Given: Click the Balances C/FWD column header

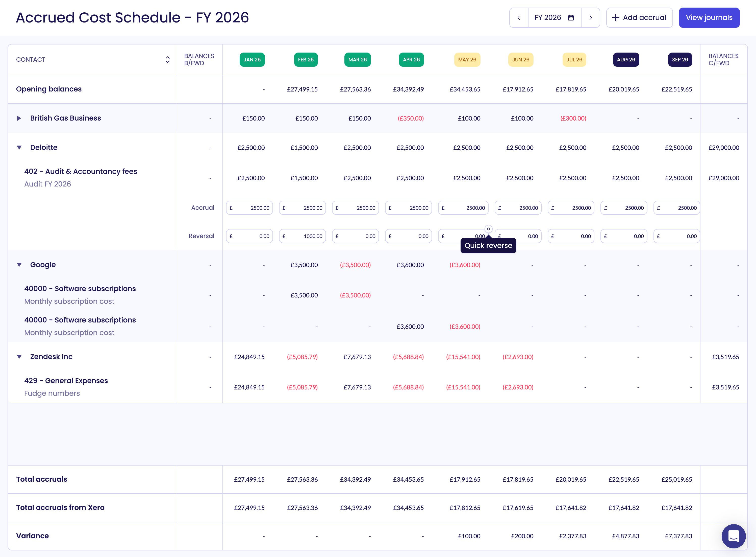Looking at the screenshot, I should pyautogui.click(x=723, y=60).
